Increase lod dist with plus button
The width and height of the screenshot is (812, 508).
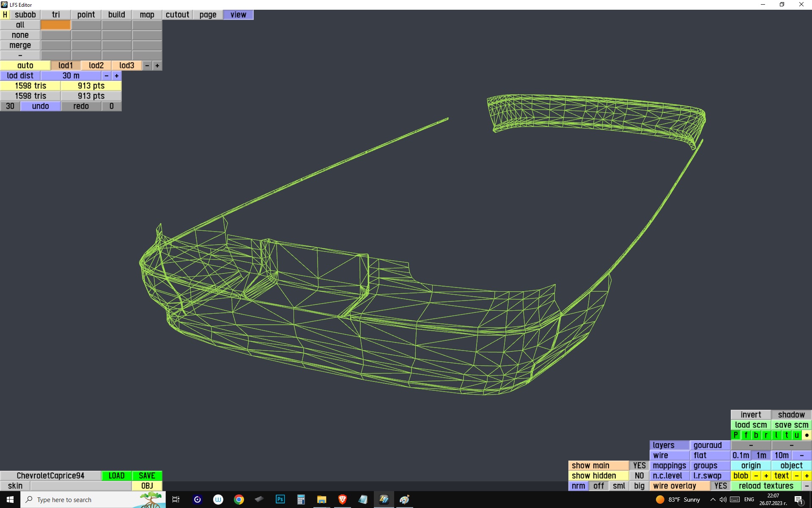pos(117,76)
